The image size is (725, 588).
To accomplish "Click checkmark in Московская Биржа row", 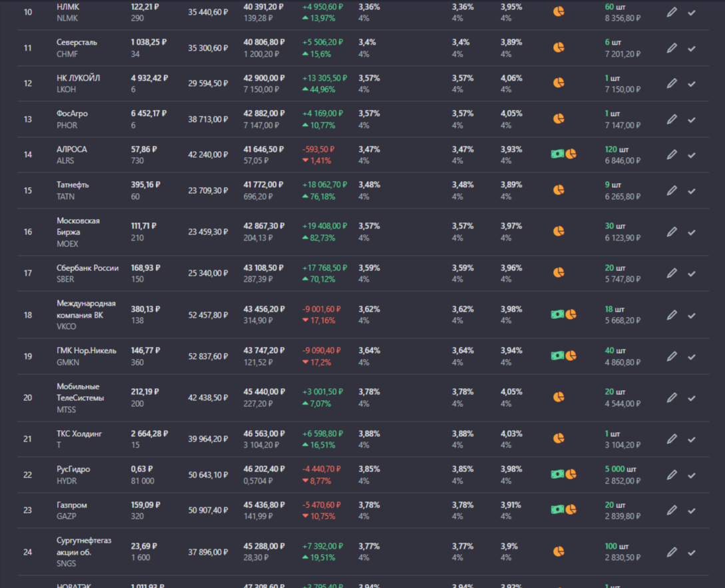I will pyautogui.click(x=692, y=232).
